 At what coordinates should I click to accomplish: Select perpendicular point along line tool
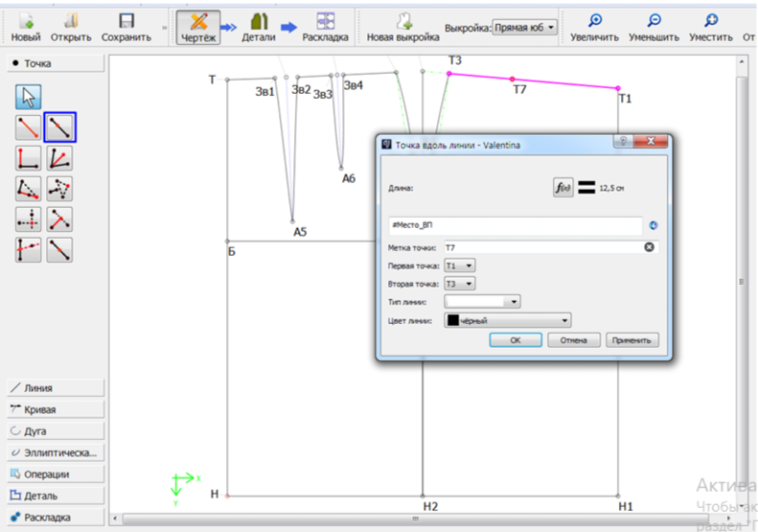tap(59, 220)
